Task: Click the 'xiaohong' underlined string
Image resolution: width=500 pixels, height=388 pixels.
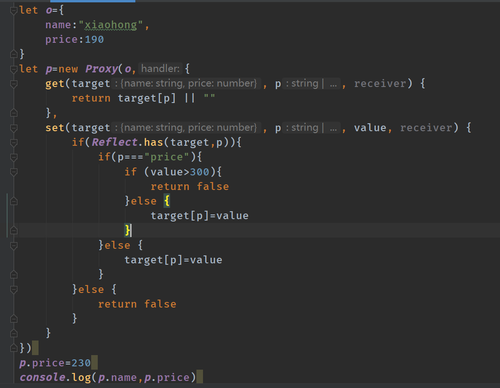Action: [x=111, y=25]
